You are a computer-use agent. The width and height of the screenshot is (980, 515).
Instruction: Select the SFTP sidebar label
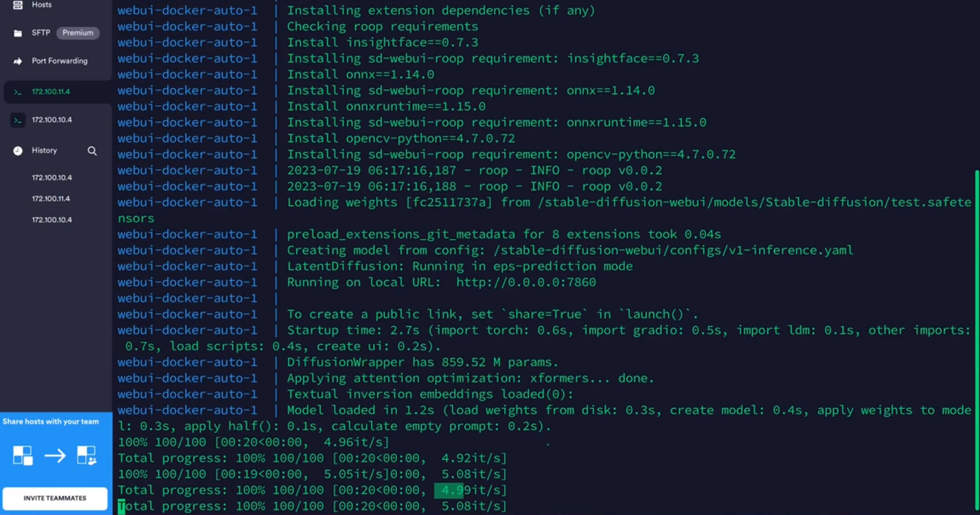pyautogui.click(x=41, y=33)
